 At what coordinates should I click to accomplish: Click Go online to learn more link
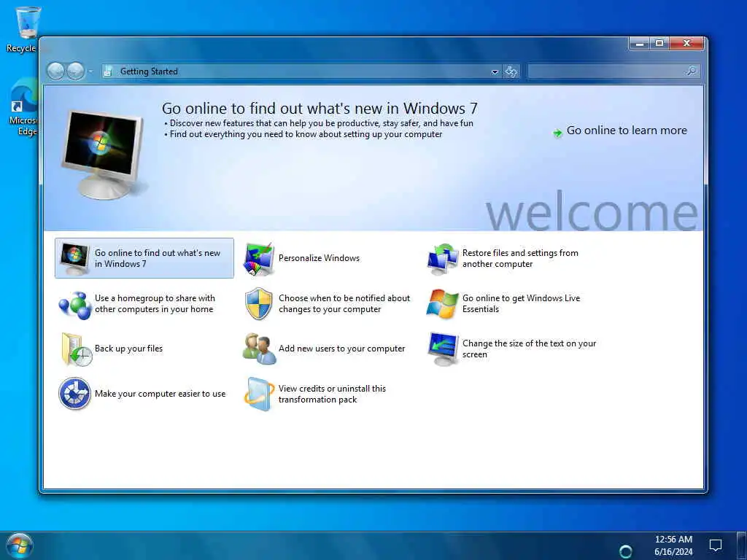[x=627, y=131]
